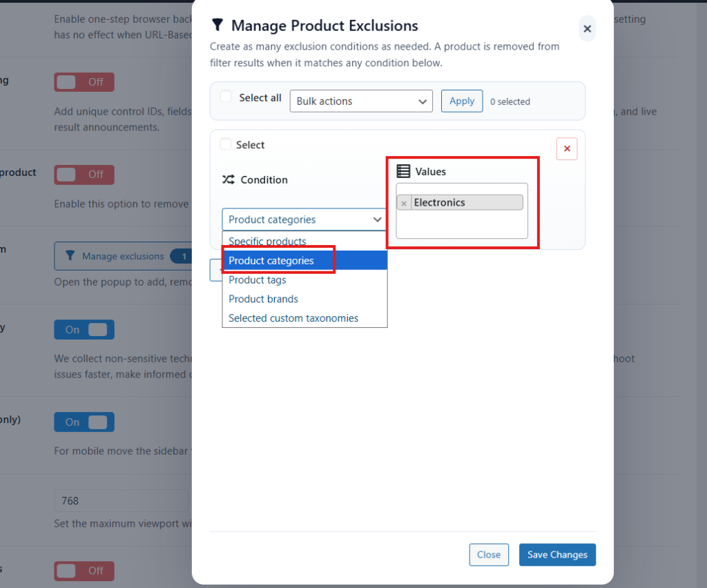Image resolution: width=707 pixels, height=588 pixels.
Task: Click the table icon beside Values
Action: tap(403, 171)
